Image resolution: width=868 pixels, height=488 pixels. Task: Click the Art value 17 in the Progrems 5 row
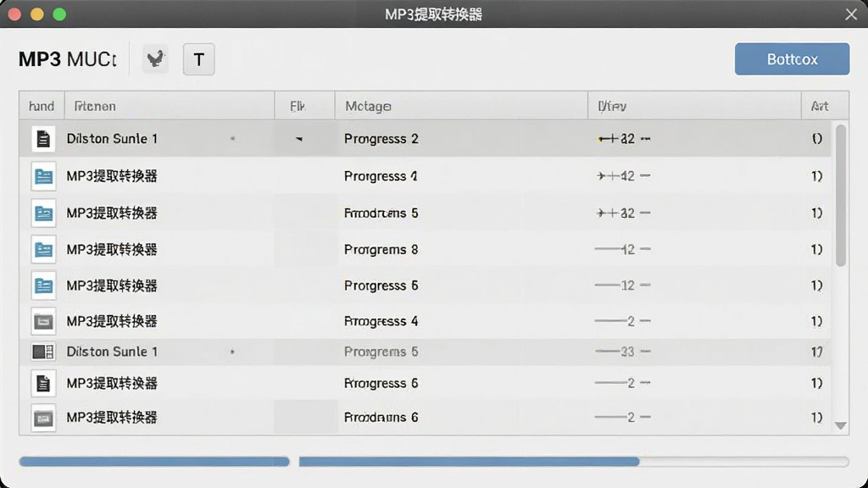coord(817,352)
